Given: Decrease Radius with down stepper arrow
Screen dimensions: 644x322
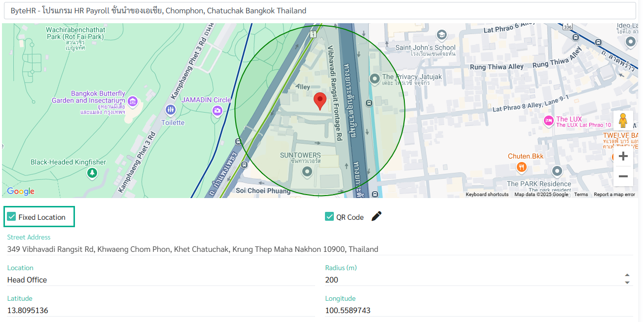Looking at the screenshot, I should tap(627, 282).
